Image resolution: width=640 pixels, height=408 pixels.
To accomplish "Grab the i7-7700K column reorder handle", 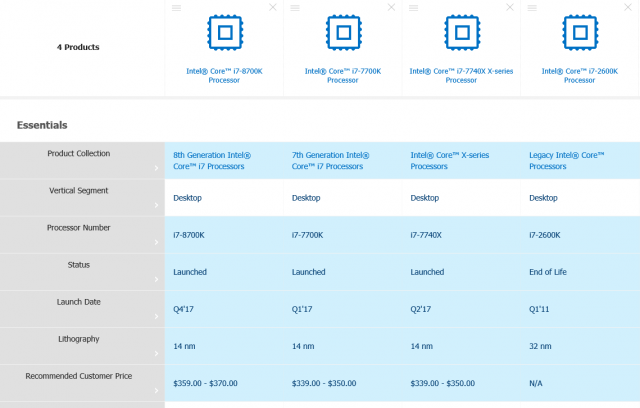I will [295, 8].
